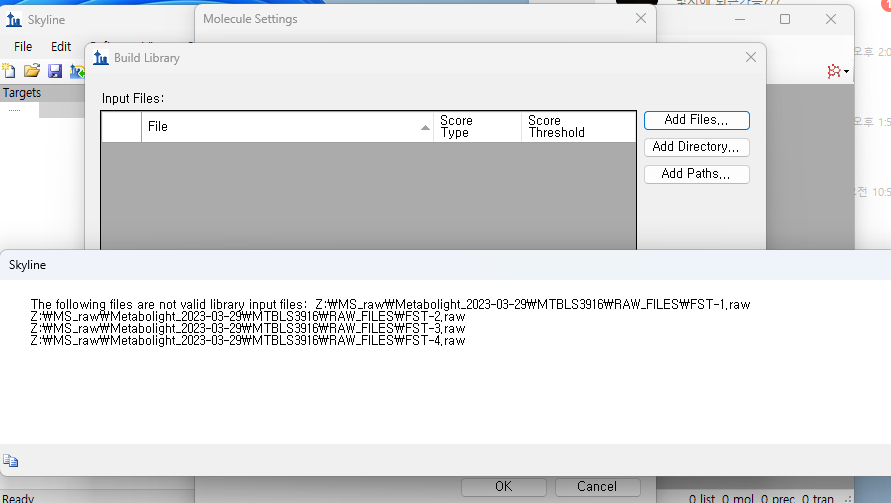The image size is (891, 503).
Task: Click the Add Files... button
Action: 696,120
